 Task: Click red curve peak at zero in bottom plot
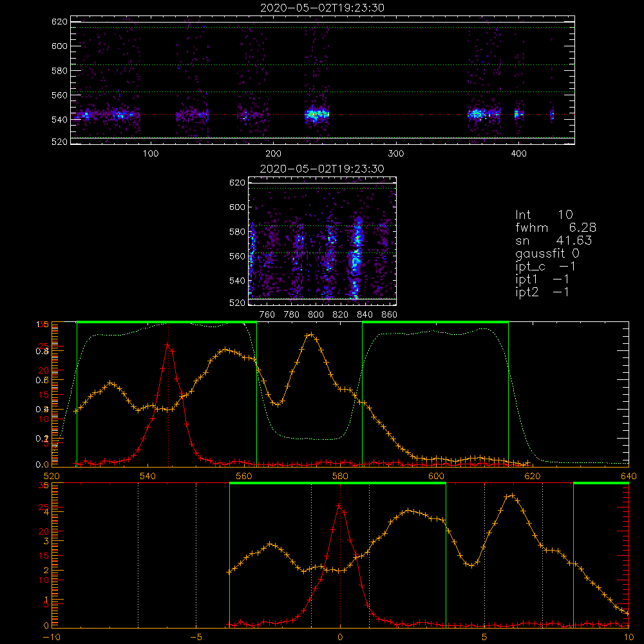pyautogui.click(x=339, y=506)
